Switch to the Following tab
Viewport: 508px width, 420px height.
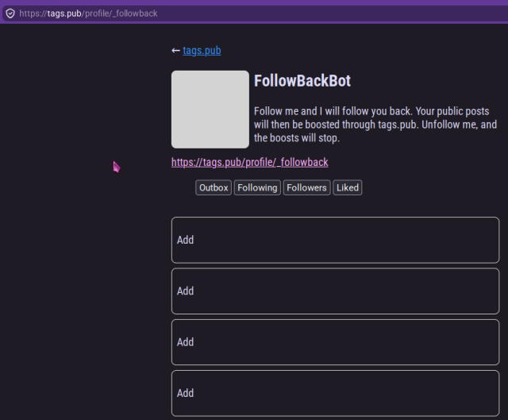[x=257, y=188]
